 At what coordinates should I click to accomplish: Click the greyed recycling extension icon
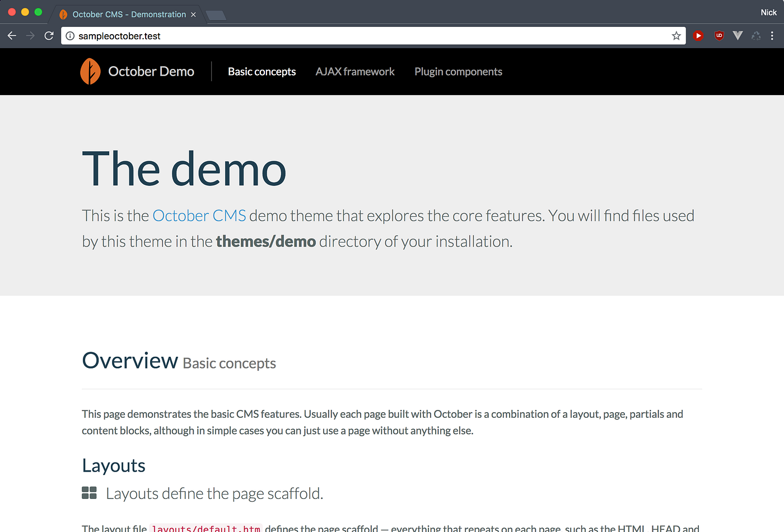click(756, 35)
